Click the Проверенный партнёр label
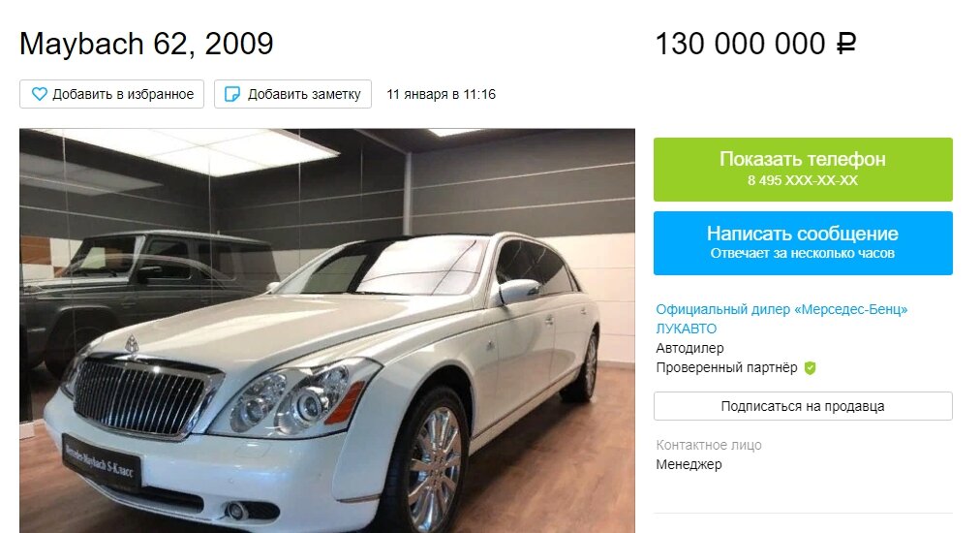This screenshot has width=980, height=533. pos(726,368)
